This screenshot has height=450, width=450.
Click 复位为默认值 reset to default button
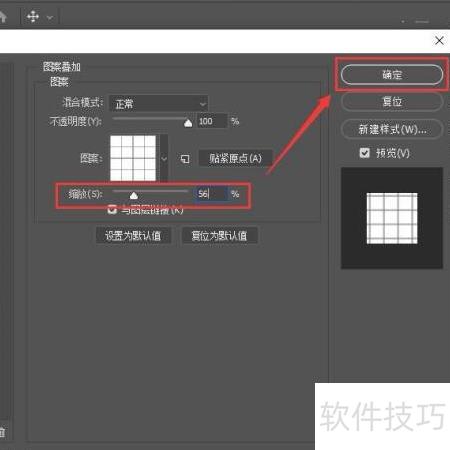pyautogui.click(x=219, y=236)
